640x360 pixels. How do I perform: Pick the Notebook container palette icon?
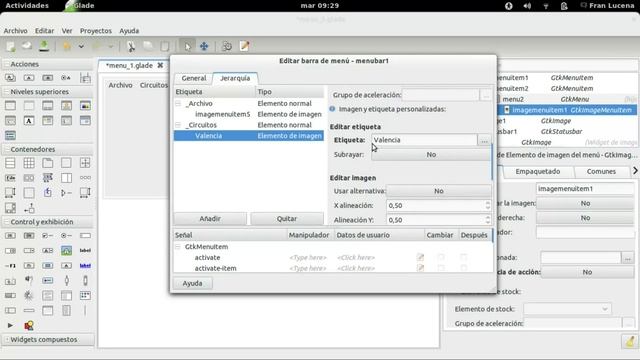[48, 163]
